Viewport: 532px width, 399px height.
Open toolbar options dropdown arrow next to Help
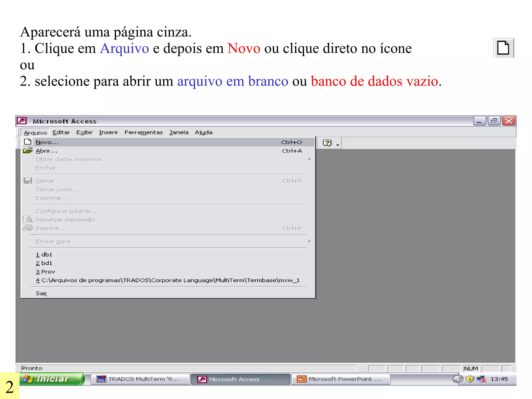pos(338,145)
